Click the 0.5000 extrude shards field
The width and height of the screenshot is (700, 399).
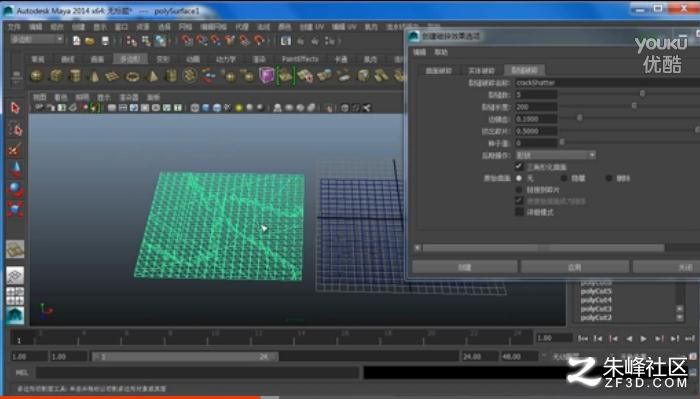point(536,131)
